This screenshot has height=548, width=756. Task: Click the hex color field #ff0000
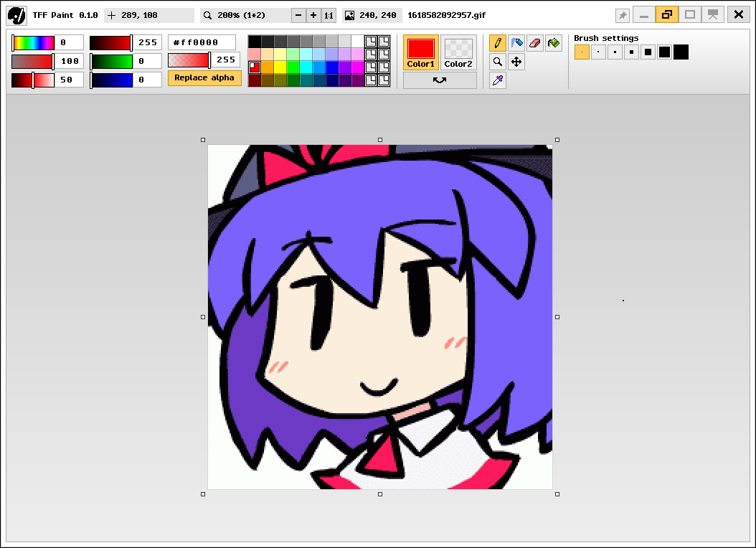202,42
